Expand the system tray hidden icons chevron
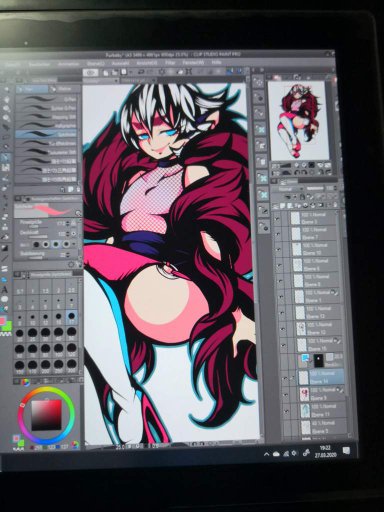The height and width of the screenshot is (512, 384). (x=266, y=454)
